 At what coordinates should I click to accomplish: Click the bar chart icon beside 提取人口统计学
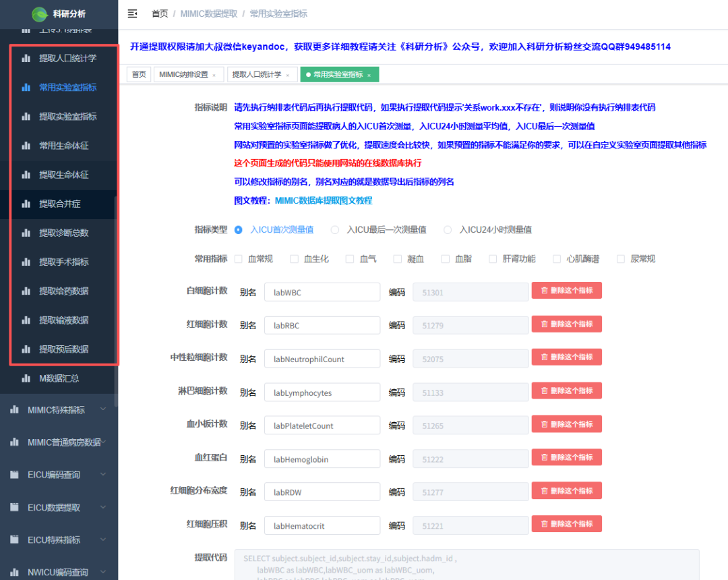[26, 58]
